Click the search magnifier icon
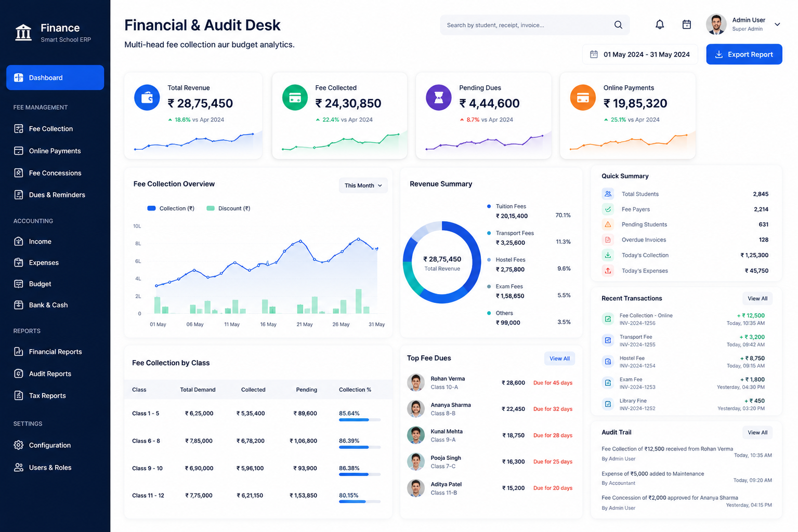 (618, 25)
